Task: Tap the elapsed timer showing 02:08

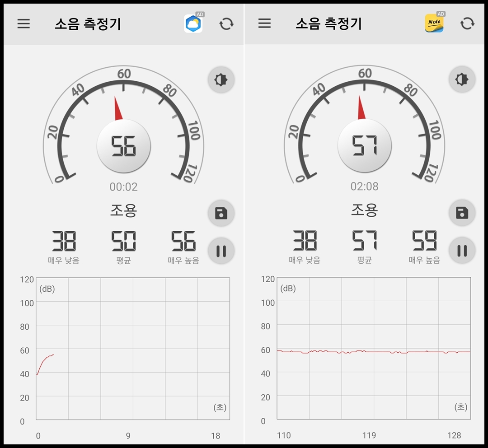Action: [x=364, y=187]
